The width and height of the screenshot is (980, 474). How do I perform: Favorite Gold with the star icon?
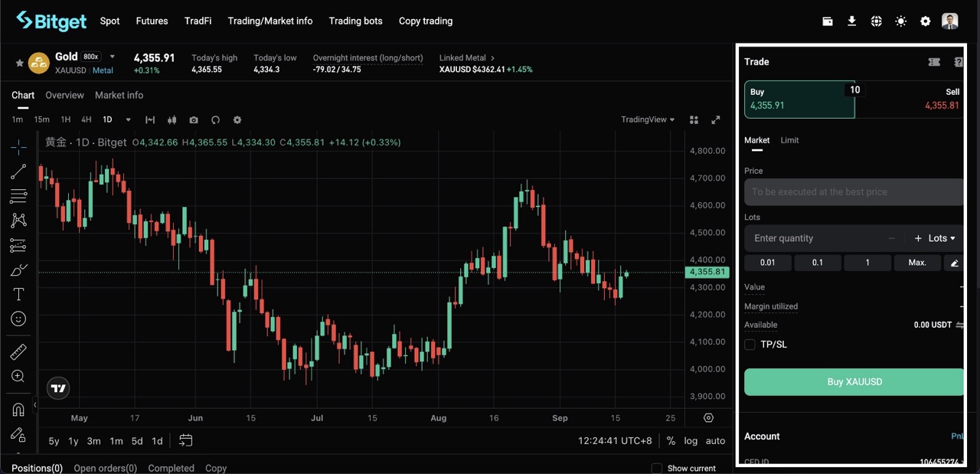19,63
